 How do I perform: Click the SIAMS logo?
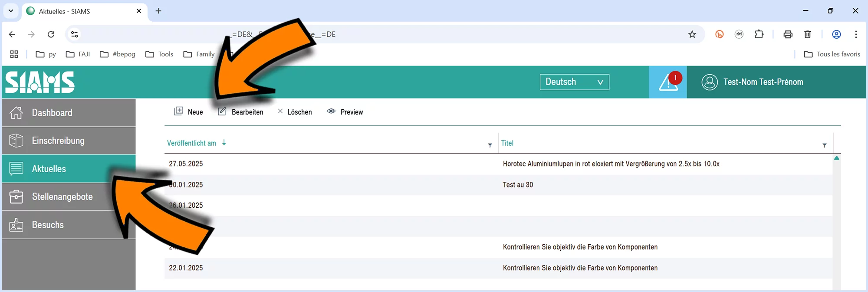click(x=40, y=82)
